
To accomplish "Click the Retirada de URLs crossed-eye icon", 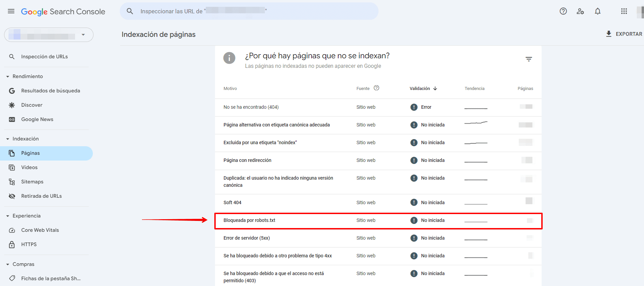I will click(12, 196).
